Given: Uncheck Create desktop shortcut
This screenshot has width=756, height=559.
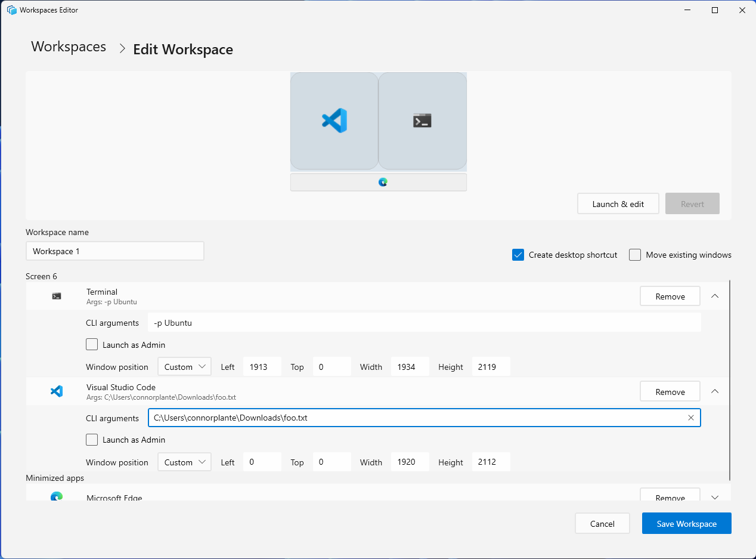Looking at the screenshot, I should (x=518, y=254).
